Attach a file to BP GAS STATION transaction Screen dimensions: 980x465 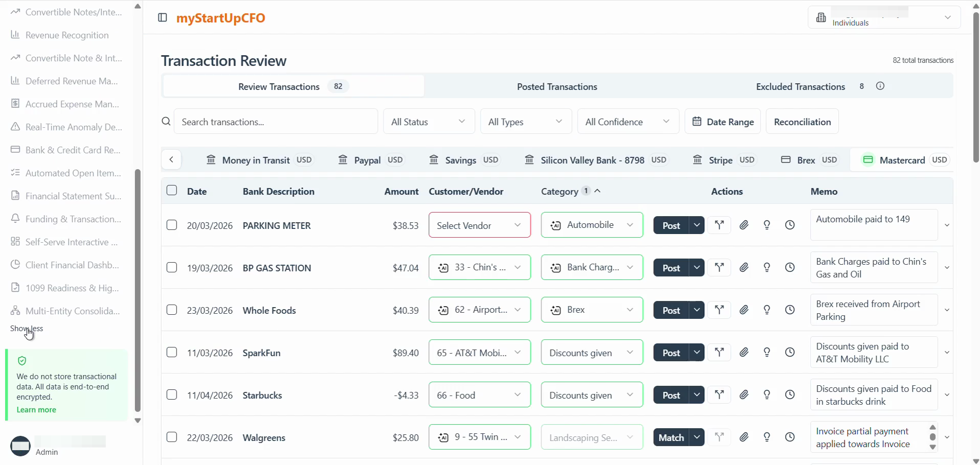tap(744, 267)
